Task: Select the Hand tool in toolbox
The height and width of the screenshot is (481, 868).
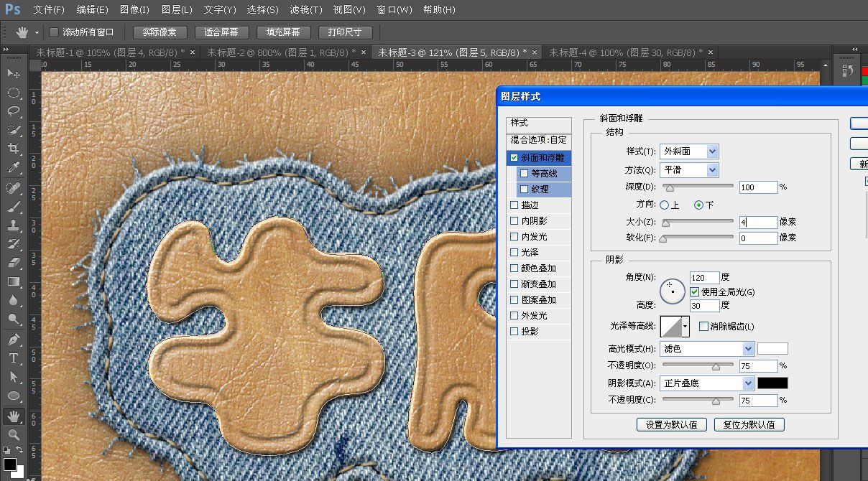Action: (14, 416)
